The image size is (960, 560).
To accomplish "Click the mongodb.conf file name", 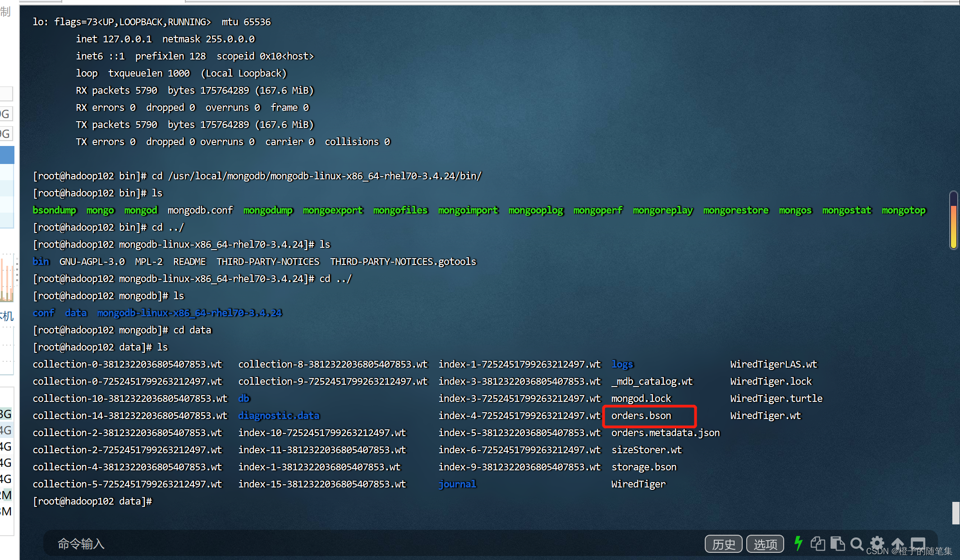I will (200, 210).
